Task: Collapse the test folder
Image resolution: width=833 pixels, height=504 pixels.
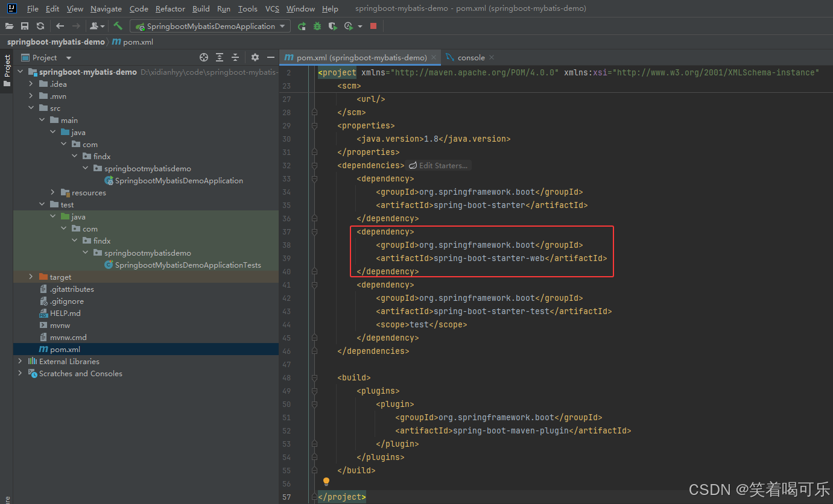Action: [x=42, y=204]
